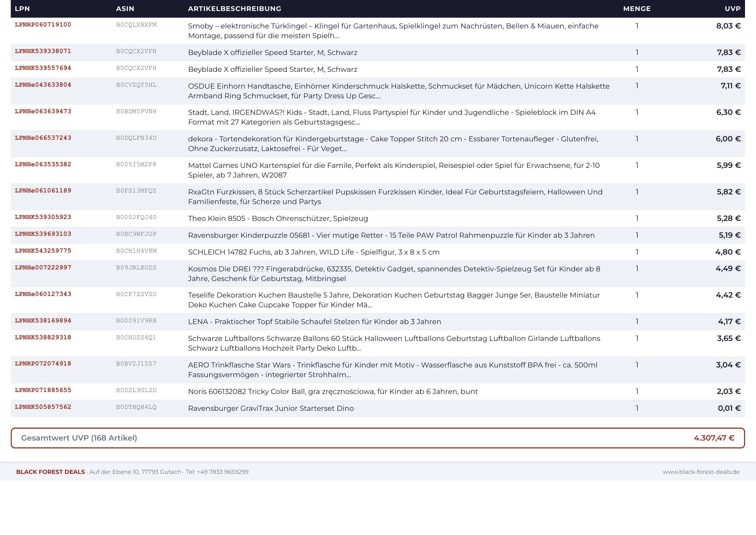Select LPN code LPNHe061061189
The height and width of the screenshot is (535, 756).
click(x=43, y=191)
